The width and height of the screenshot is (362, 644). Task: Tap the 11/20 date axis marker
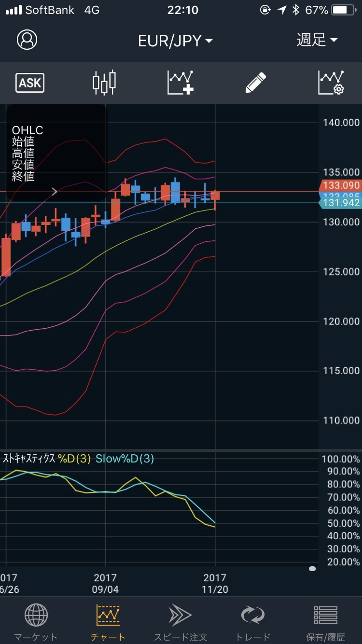click(215, 584)
